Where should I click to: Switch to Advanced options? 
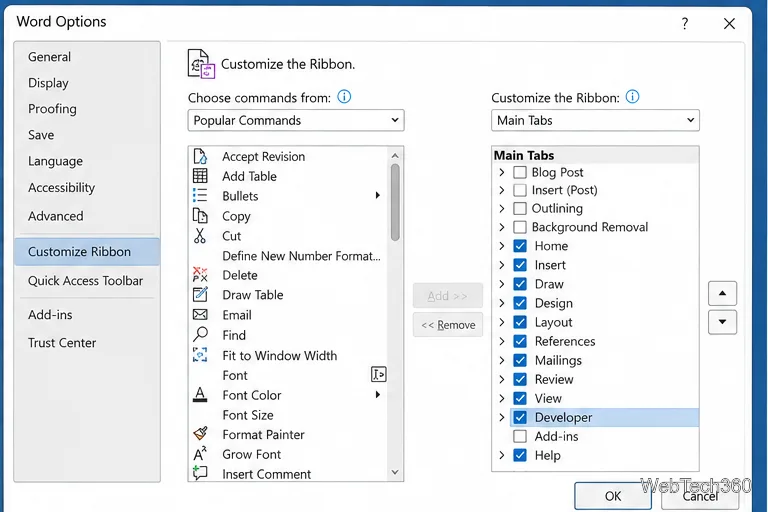[55, 216]
